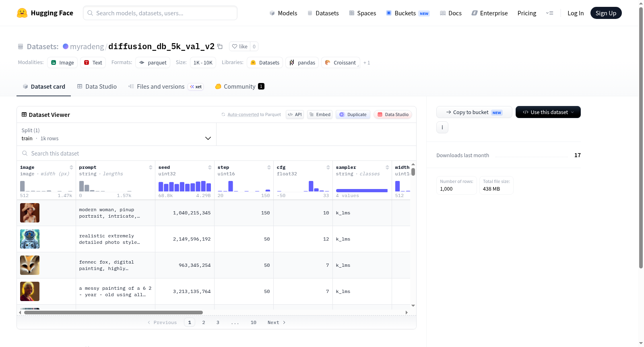Click the seed cell 1,040,215,345
This screenshot has height=347, width=644.
point(185,213)
